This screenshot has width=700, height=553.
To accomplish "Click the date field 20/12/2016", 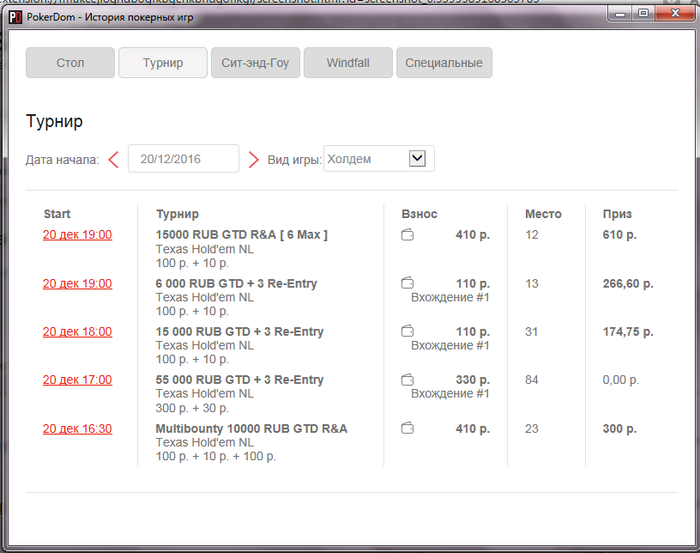I will click(183, 158).
